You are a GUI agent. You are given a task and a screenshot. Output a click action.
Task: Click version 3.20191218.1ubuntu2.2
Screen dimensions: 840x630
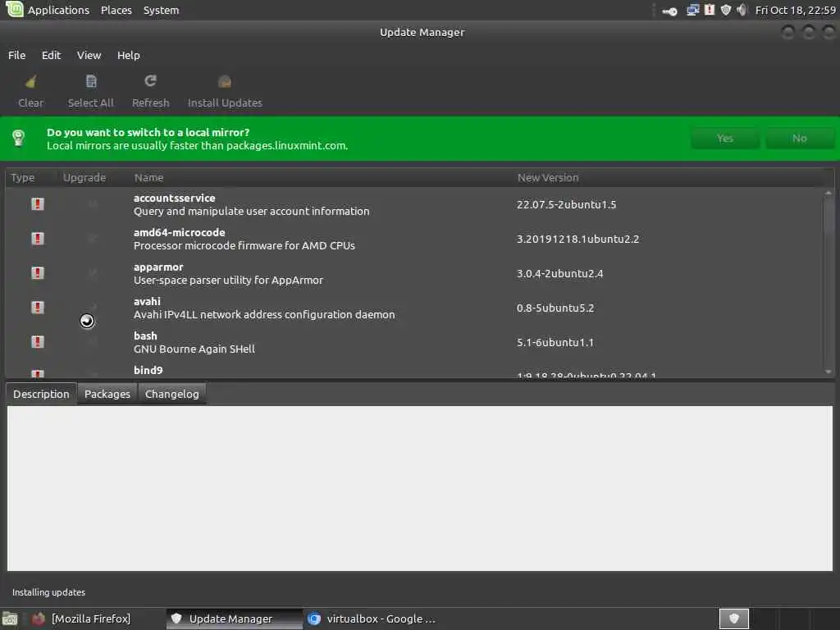pyautogui.click(x=577, y=239)
